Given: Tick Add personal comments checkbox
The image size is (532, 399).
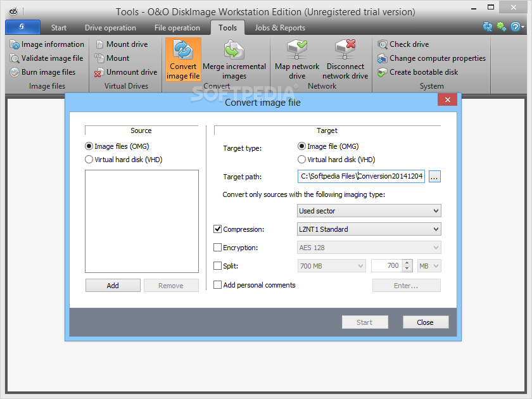Looking at the screenshot, I should (x=217, y=284).
